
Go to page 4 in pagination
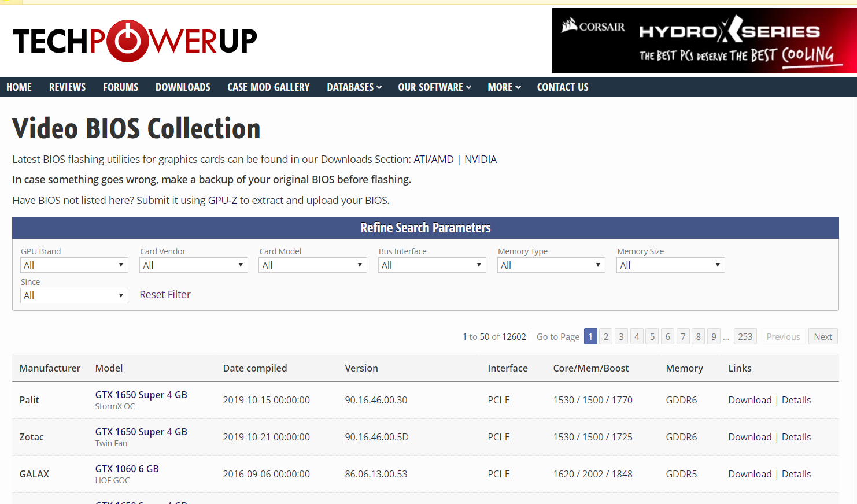pos(637,336)
